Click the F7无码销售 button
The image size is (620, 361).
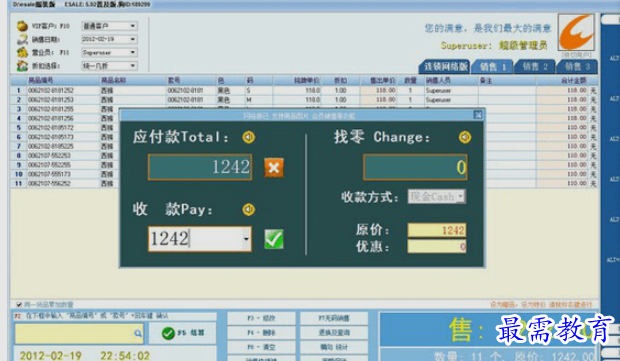point(334,318)
